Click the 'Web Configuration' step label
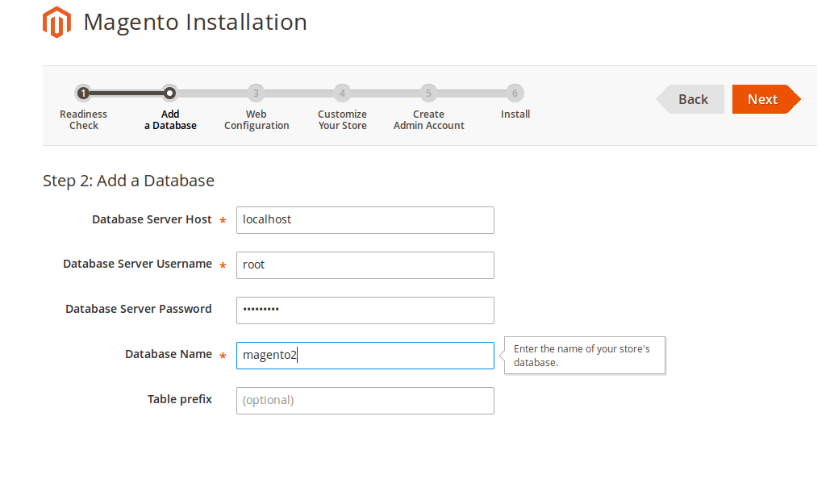Viewport: 830px width, 504px height. coord(257,119)
